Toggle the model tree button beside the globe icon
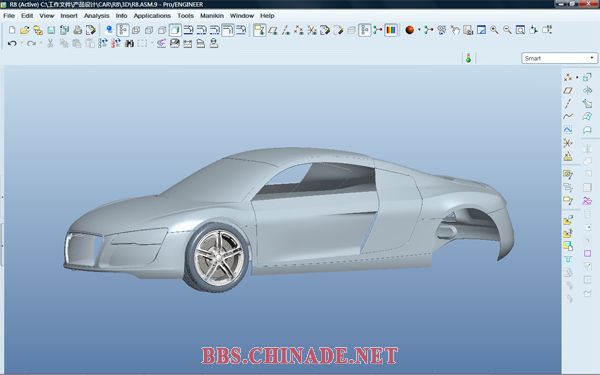 pos(122,30)
